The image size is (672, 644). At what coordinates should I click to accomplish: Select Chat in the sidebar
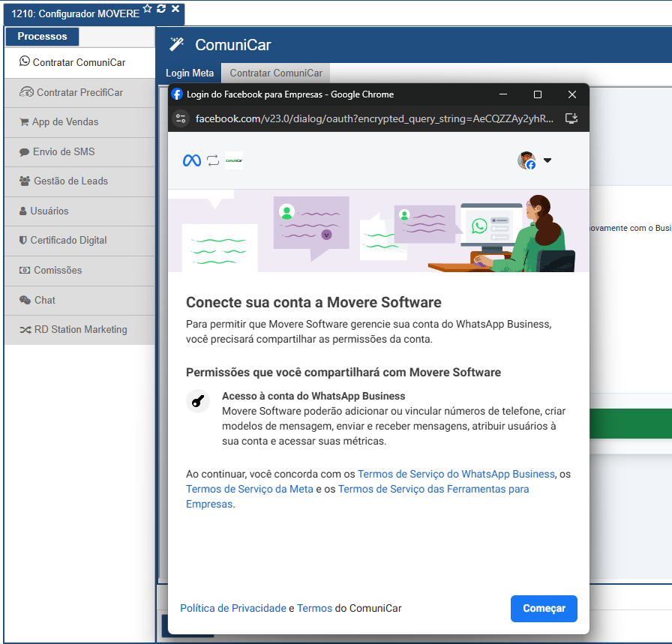pyautogui.click(x=79, y=301)
